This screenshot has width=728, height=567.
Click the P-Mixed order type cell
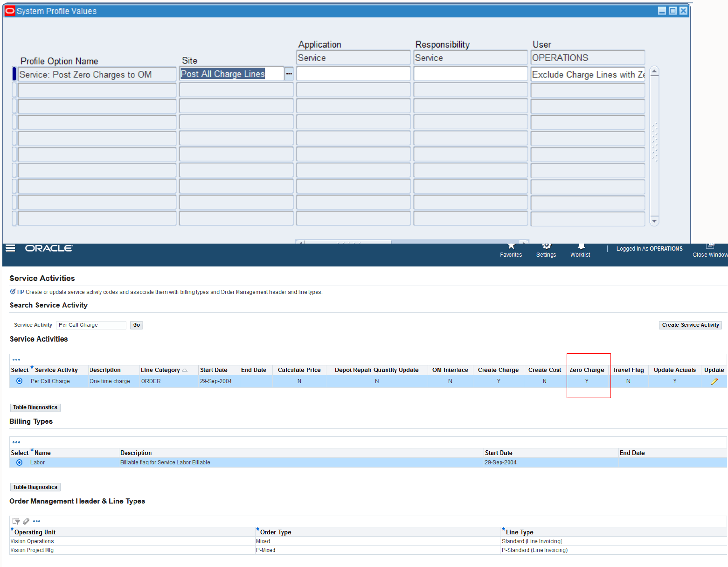point(265,550)
